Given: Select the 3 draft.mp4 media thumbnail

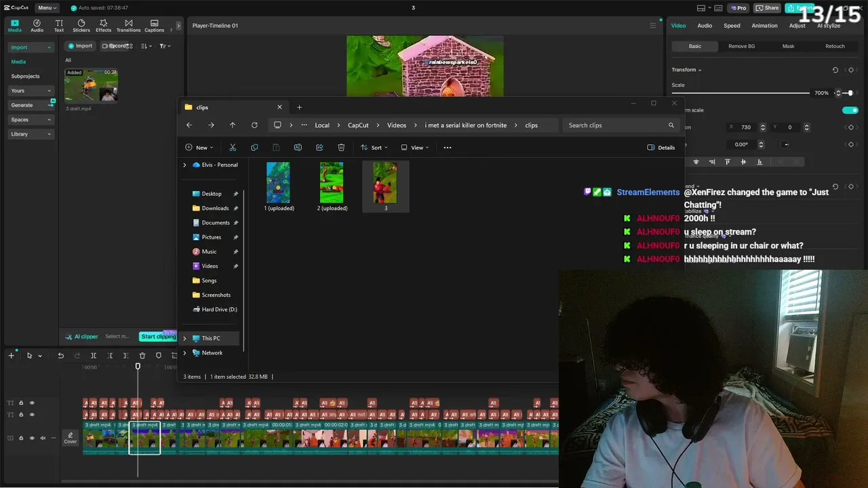Looking at the screenshot, I should [91, 85].
